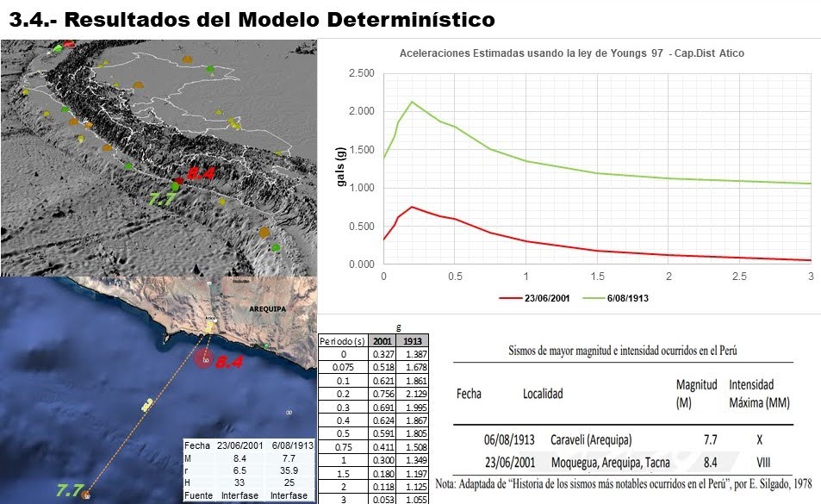Viewport: 821px width, 504px height.
Task: Click the 1.125 value cell
Action: [x=413, y=487]
